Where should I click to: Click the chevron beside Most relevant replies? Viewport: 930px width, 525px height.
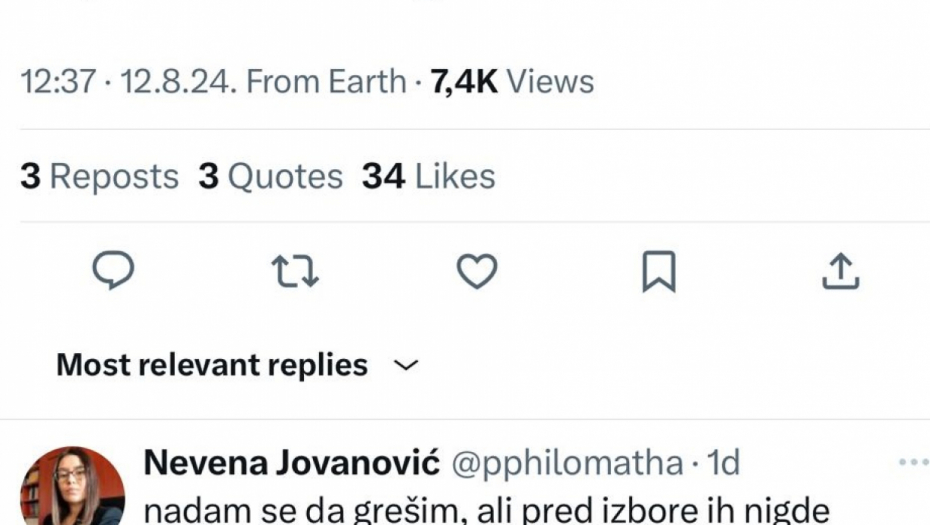(405, 365)
